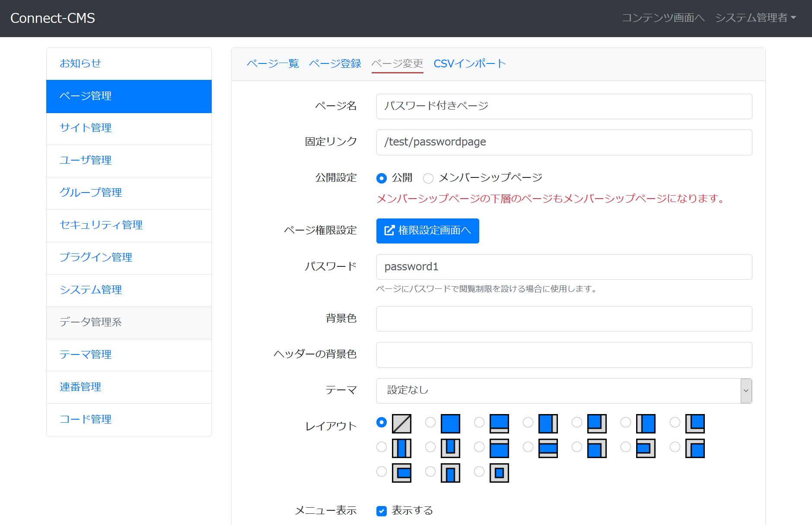
Task: Select radio beside the header-only layout
Action: click(x=479, y=447)
